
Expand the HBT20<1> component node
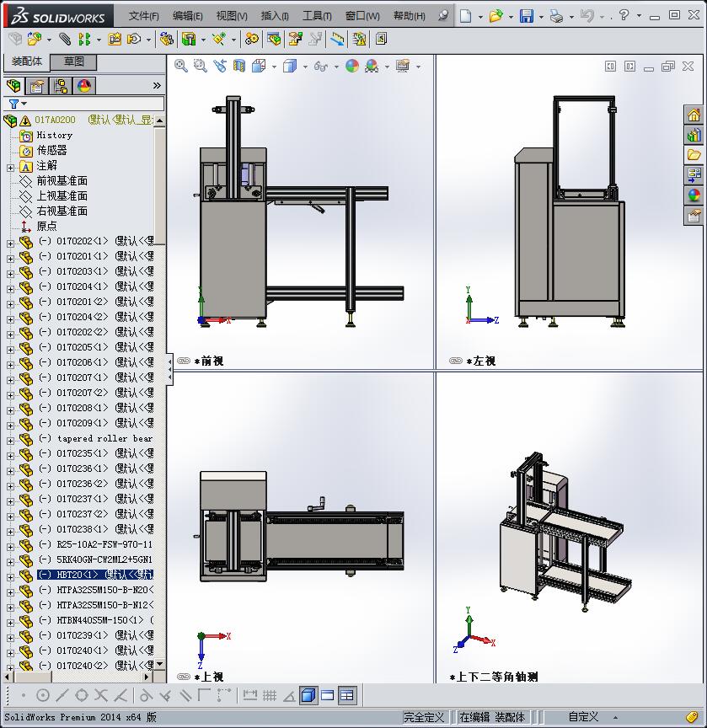point(10,577)
